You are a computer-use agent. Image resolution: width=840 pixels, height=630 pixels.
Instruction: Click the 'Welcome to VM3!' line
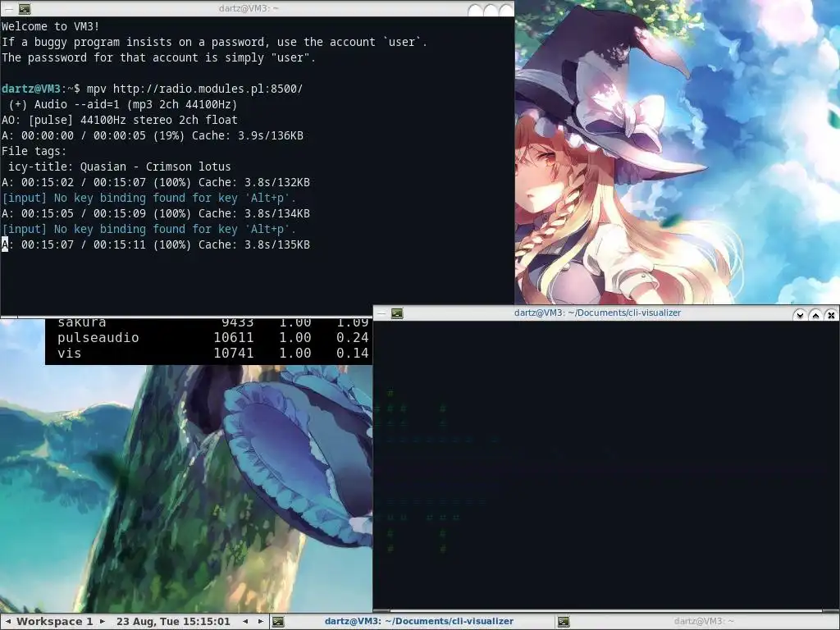[x=50, y=26]
